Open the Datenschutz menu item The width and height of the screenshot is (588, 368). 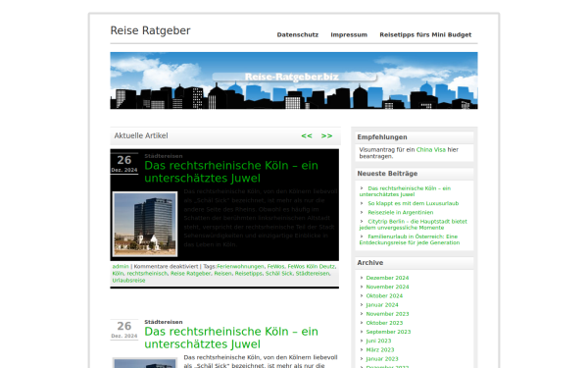click(297, 35)
